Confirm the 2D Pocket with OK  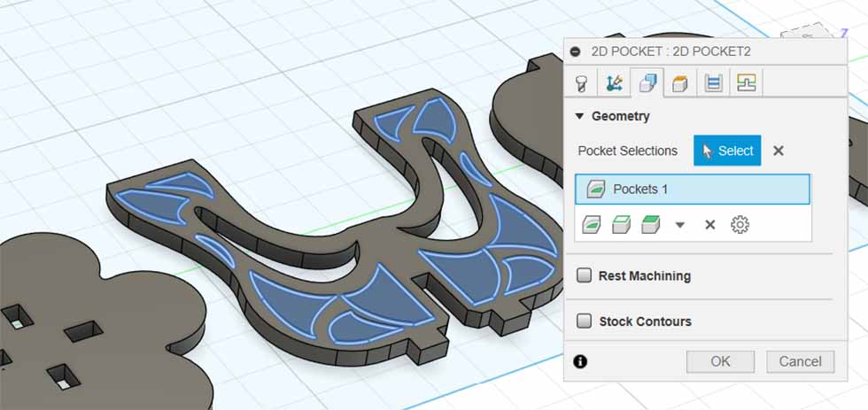point(720,361)
